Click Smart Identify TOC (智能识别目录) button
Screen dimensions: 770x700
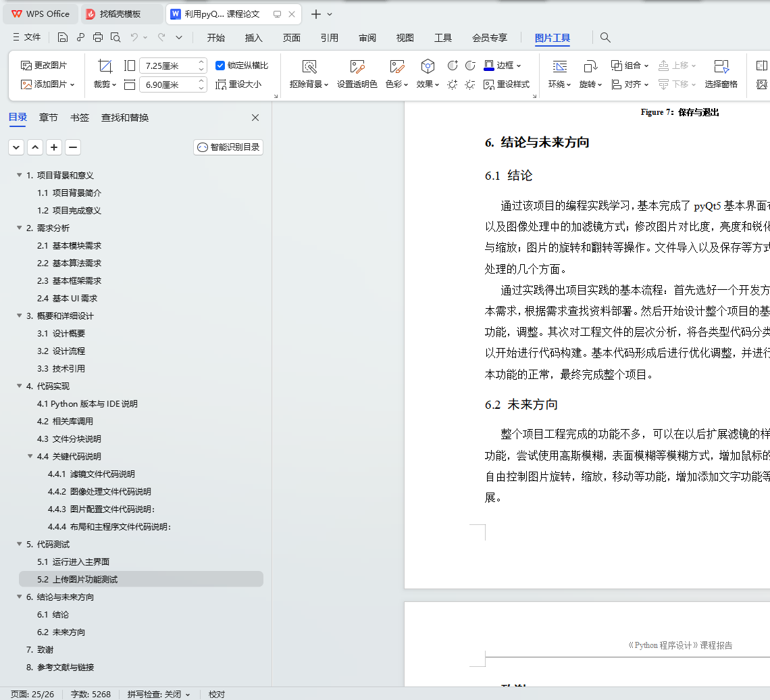coord(228,147)
